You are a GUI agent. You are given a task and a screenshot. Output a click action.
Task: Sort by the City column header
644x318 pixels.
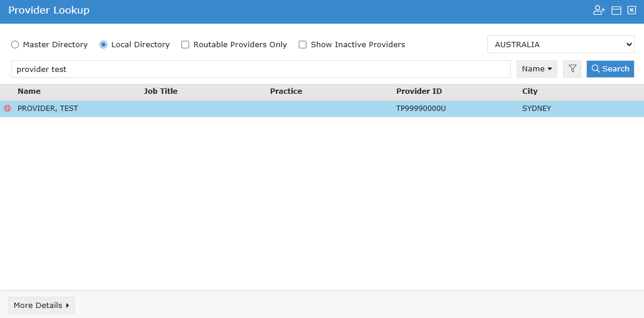tap(530, 91)
